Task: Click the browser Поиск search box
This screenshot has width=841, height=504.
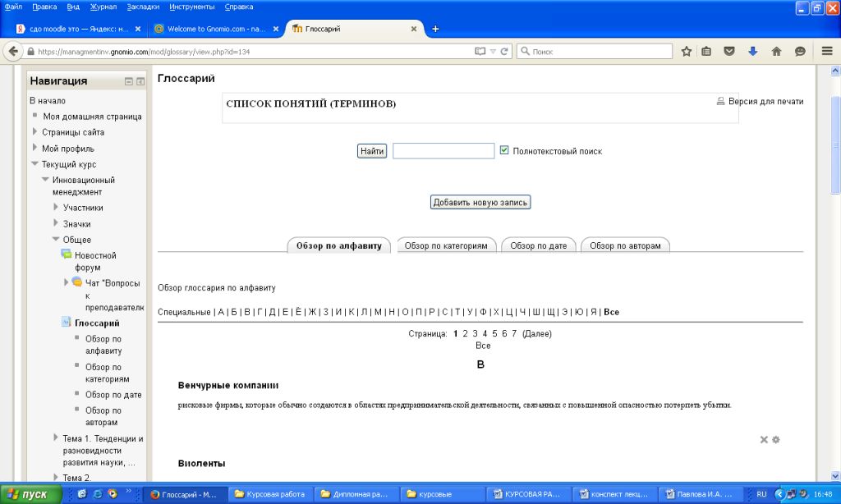Action: 595,52
